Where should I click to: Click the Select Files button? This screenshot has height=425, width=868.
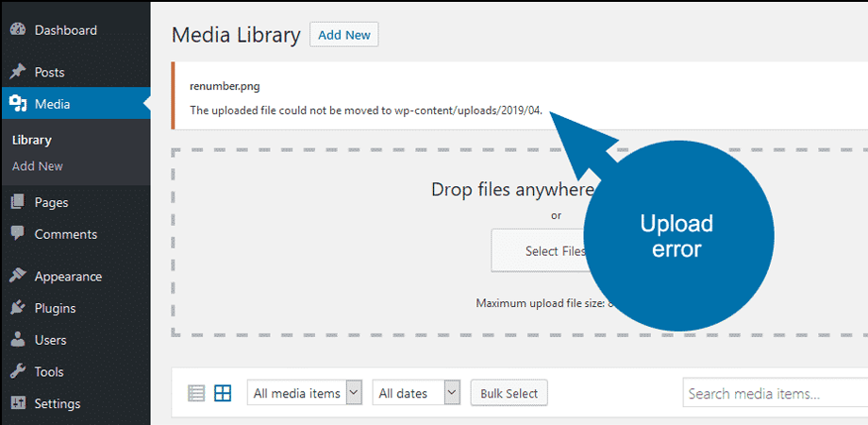click(542, 251)
